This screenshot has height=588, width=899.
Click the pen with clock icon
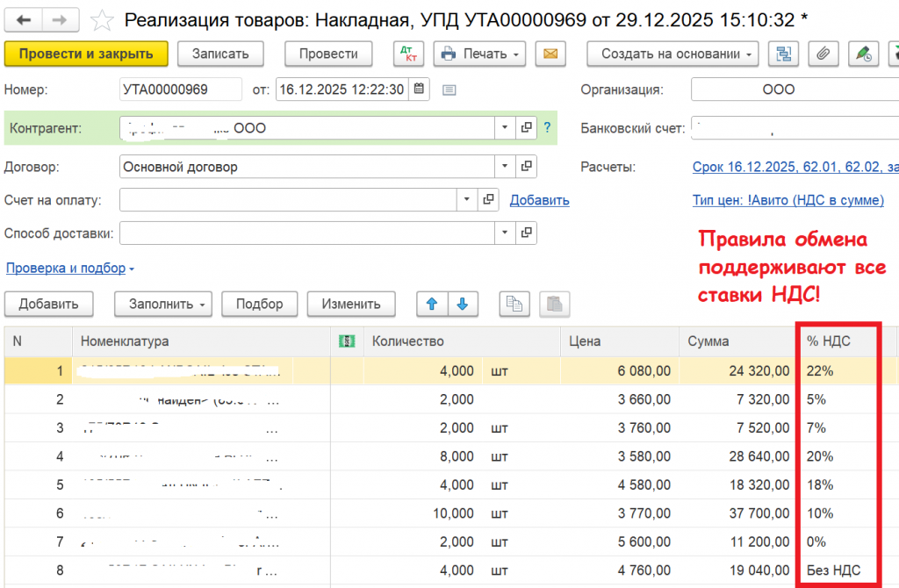[x=864, y=54]
